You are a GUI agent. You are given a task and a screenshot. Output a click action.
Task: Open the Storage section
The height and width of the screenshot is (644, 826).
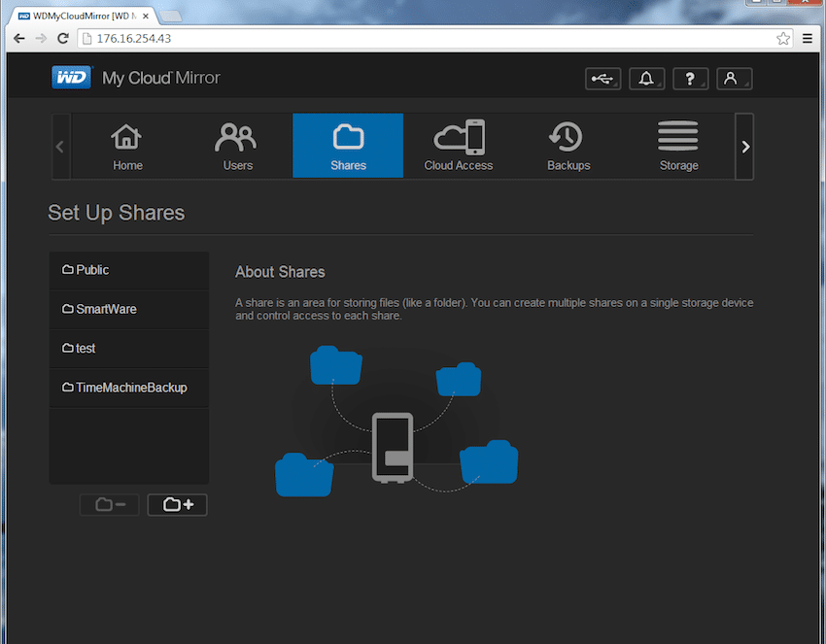pos(678,146)
